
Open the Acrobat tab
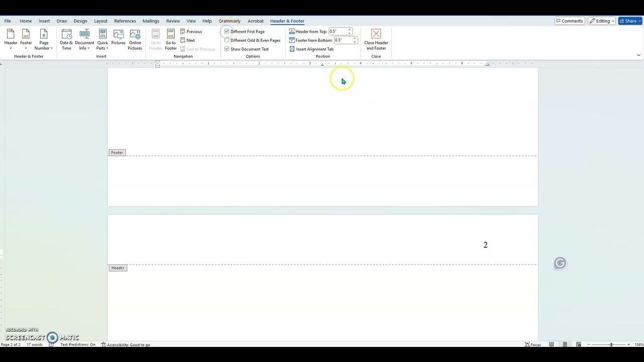256,21
